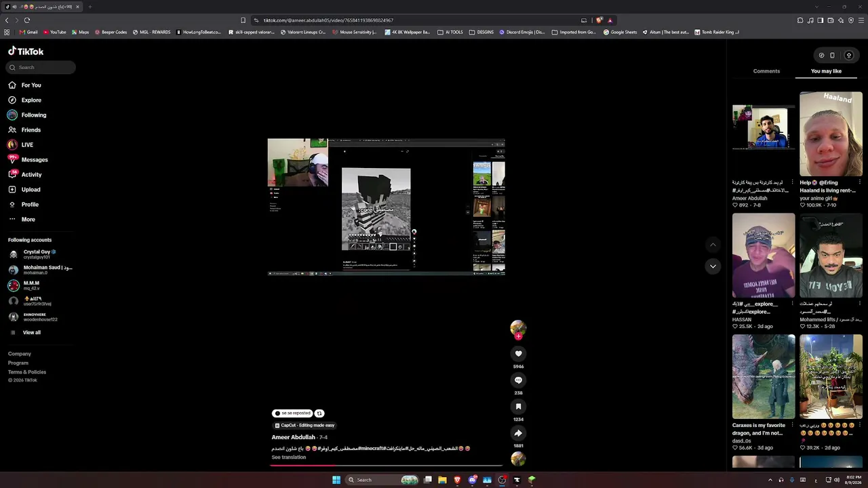Image resolution: width=868 pixels, height=488 pixels.
Task: Open the Terms & Policies footer link
Action: click(x=27, y=372)
